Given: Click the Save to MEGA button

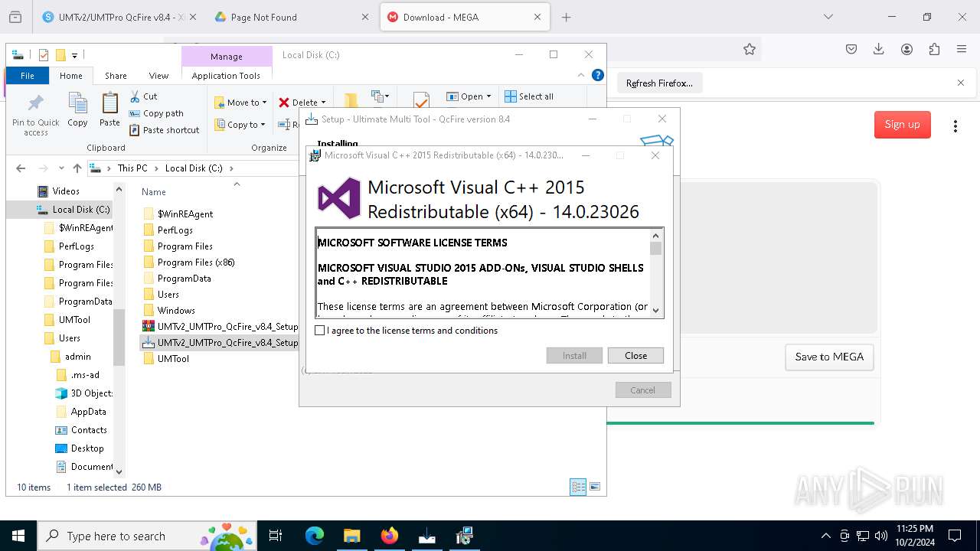Looking at the screenshot, I should point(829,357).
